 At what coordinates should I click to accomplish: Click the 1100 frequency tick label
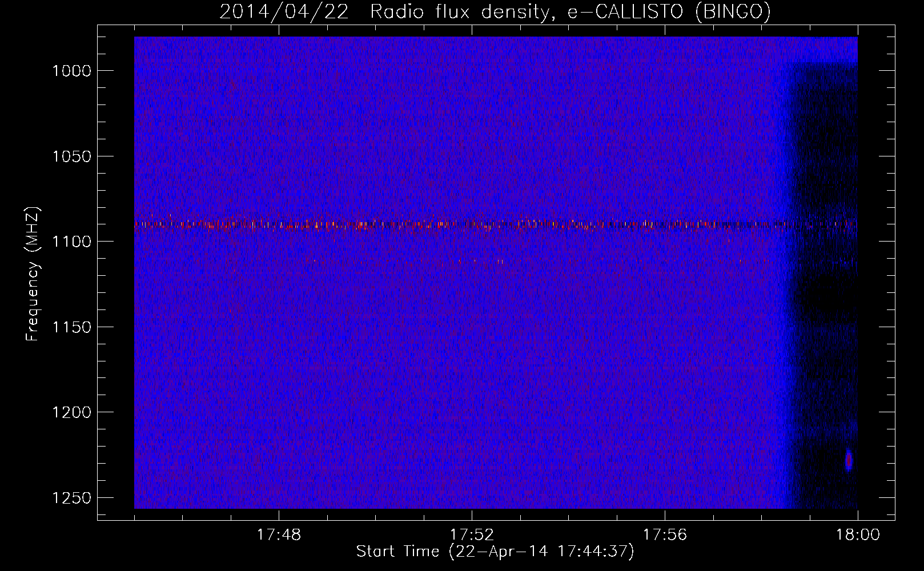tap(71, 242)
